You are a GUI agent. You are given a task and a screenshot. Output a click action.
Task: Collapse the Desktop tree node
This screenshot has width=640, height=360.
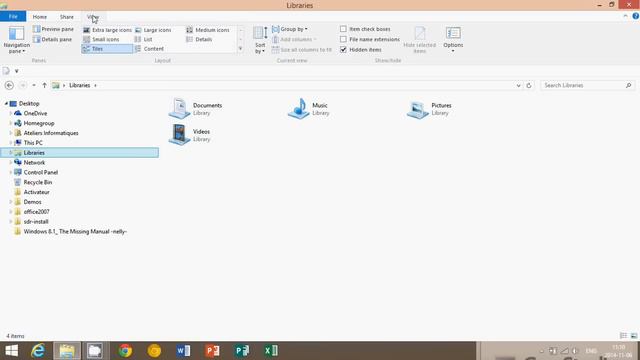[6, 104]
